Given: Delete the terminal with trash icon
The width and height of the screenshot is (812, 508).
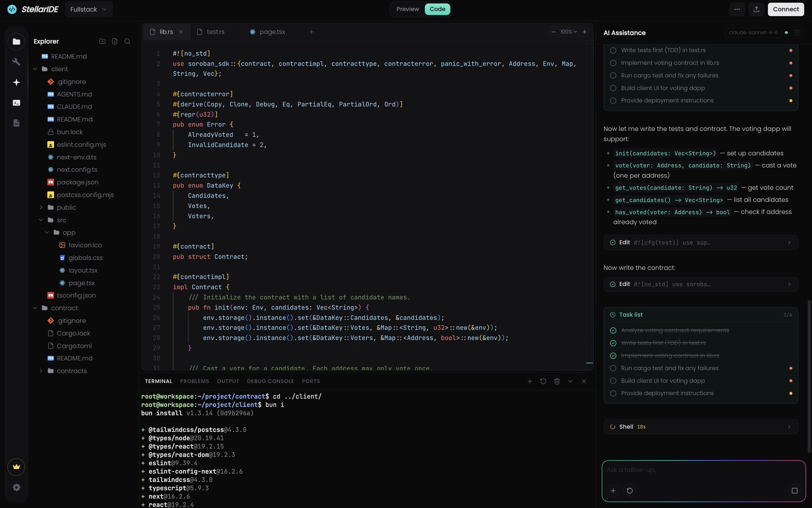Looking at the screenshot, I should pos(557,381).
